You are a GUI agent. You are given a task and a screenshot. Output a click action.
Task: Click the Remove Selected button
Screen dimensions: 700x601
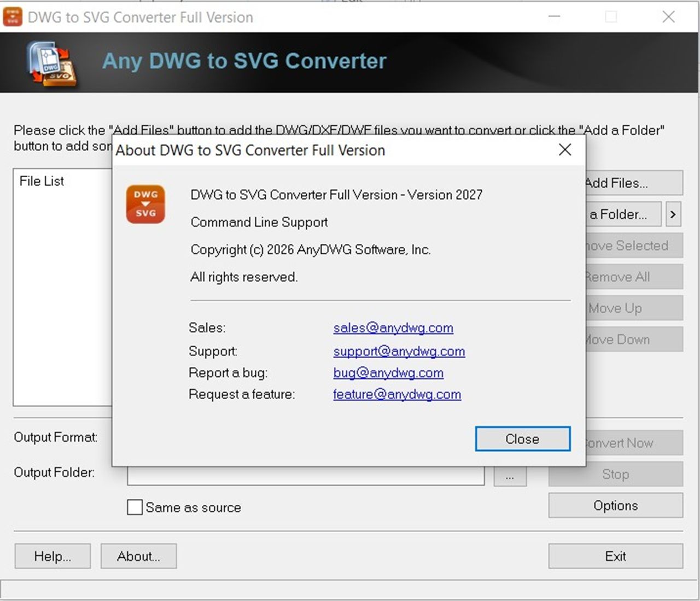click(634, 246)
